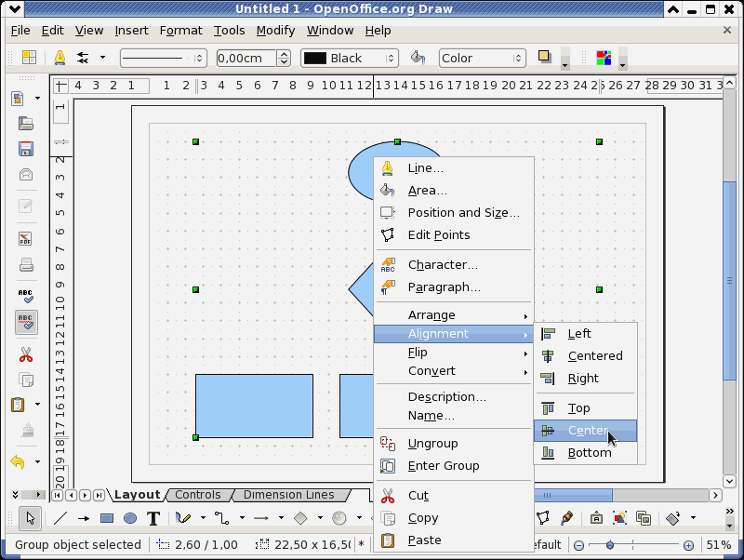This screenshot has width=744, height=560.
Task: Select Center vertical alignment option
Action: coord(586,431)
